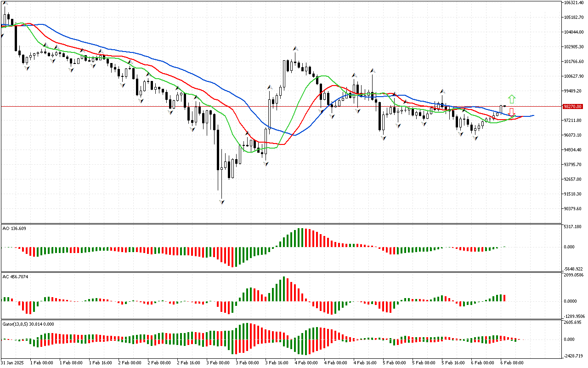This screenshot has height=368, width=588.
Task: Select the 1 Feb 00:00 time label
Action: [42, 363]
